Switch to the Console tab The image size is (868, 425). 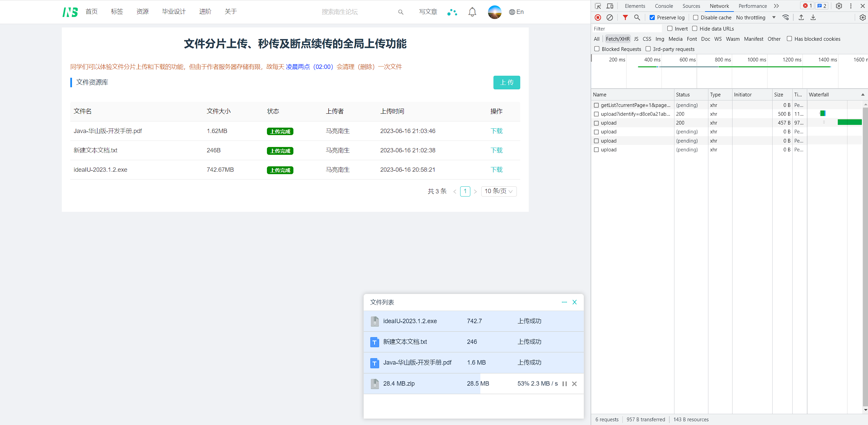(x=664, y=6)
